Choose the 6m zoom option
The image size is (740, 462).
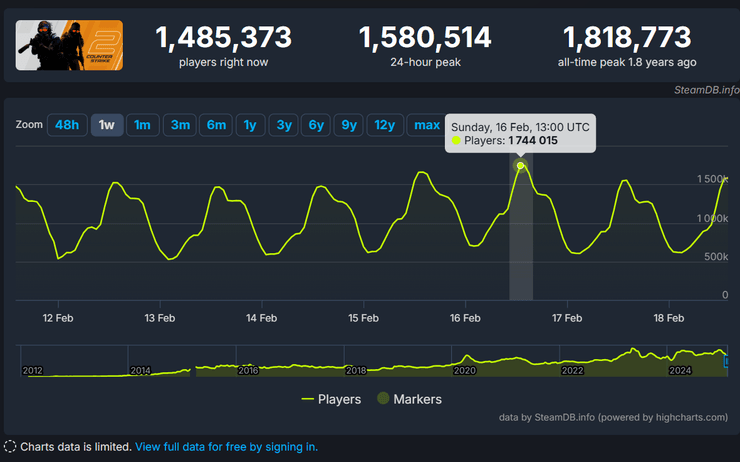point(217,125)
